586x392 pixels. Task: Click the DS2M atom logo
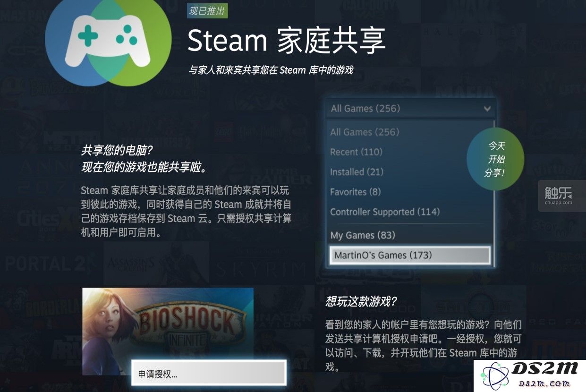coord(493,377)
